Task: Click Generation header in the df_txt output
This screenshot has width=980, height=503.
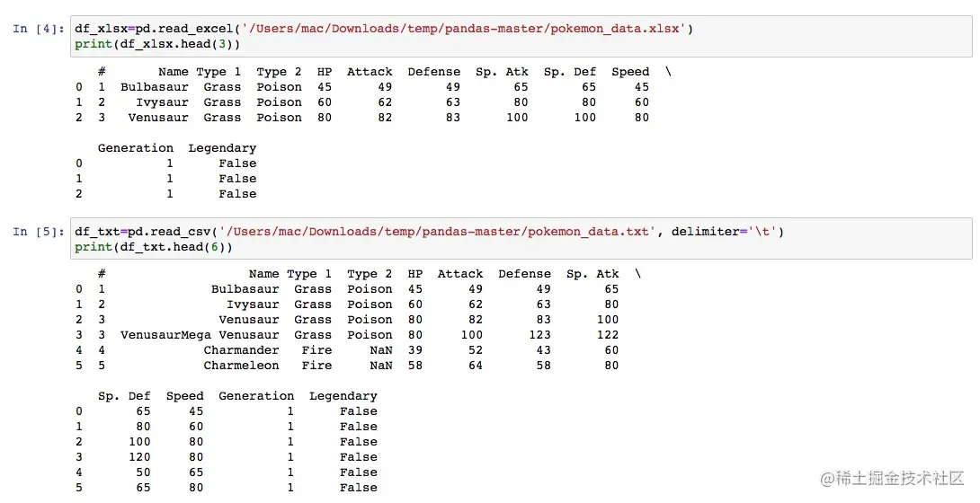Action: click(x=256, y=396)
